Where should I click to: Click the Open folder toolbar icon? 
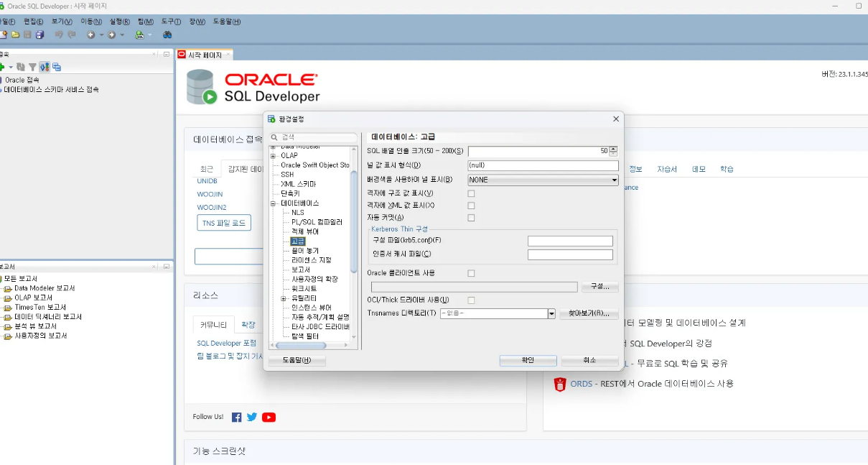coord(15,34)
